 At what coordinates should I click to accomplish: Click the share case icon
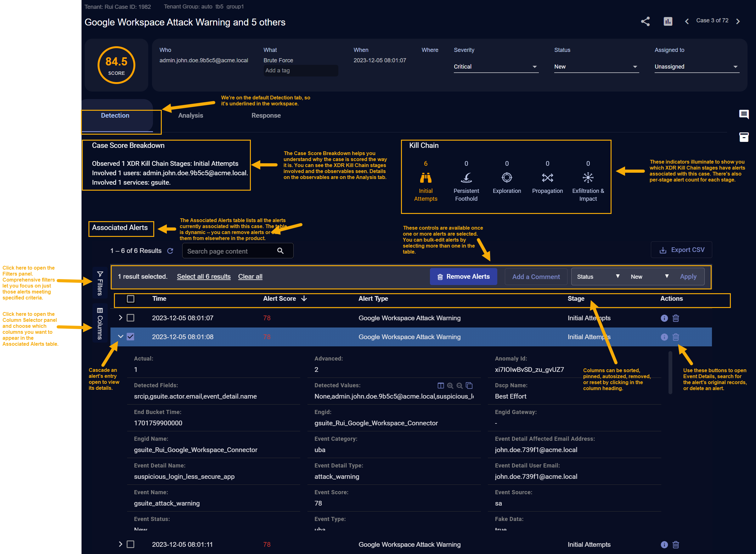pos(645,21)
